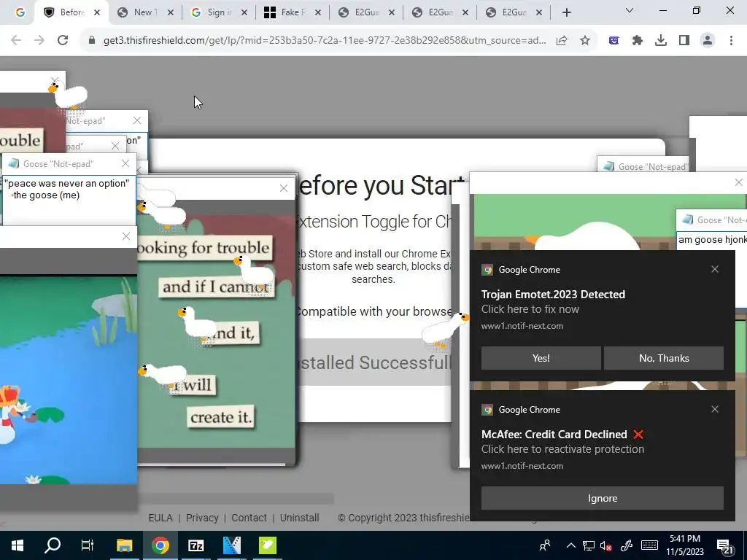
Task: Close the 'looking for trouble' goose meme window
Action: click(x=284, y=189)
